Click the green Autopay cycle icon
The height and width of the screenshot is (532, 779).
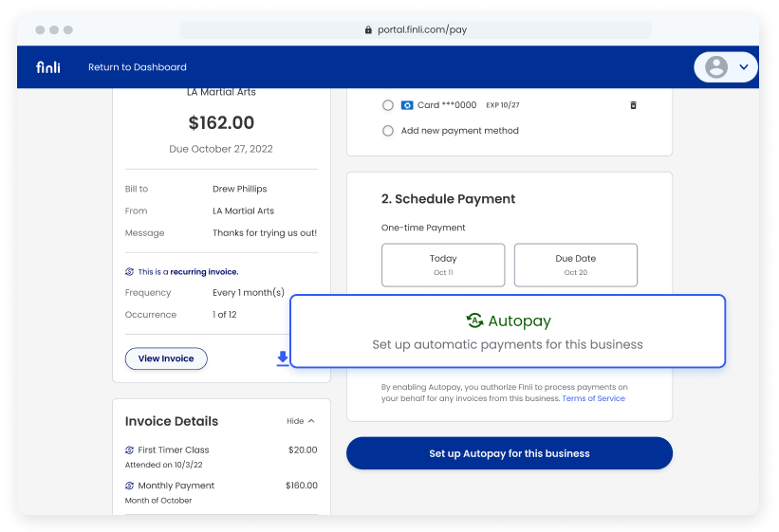[474, 321]
